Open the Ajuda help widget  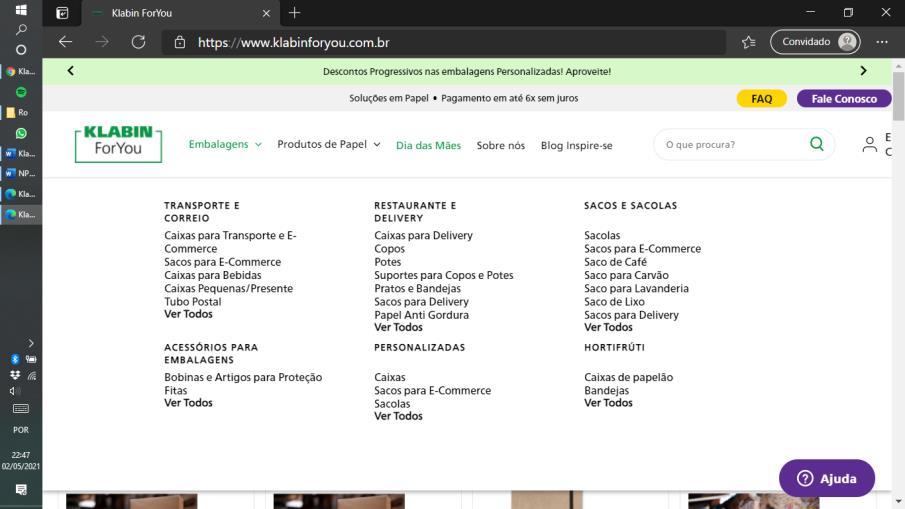tap(827, 478)
